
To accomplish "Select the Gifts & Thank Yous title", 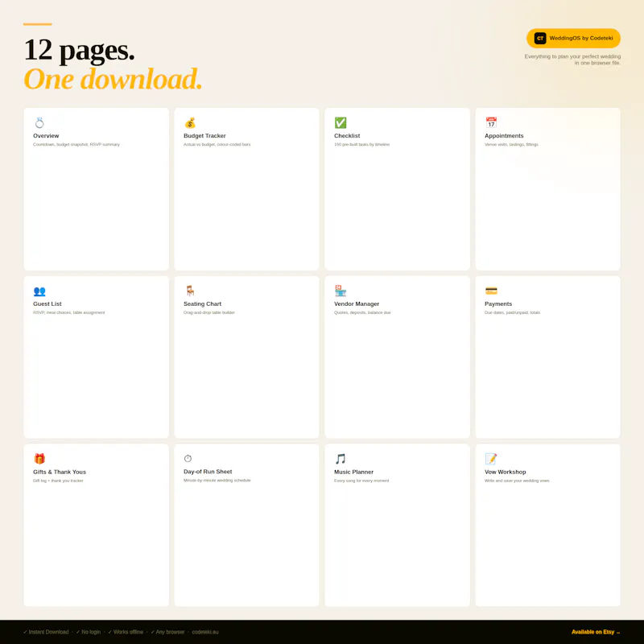I will coord(60,472).
